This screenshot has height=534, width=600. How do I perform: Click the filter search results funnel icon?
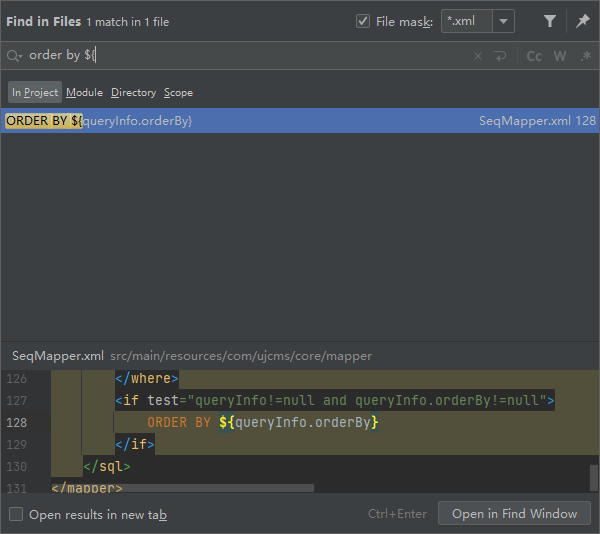pyautogui.click(x=549, y=21)
